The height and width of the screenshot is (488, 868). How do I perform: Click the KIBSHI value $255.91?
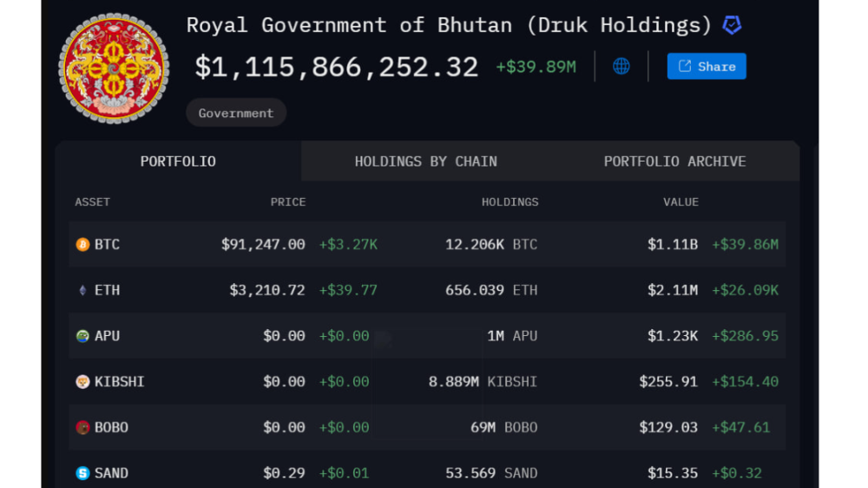[x=668, y=382]
